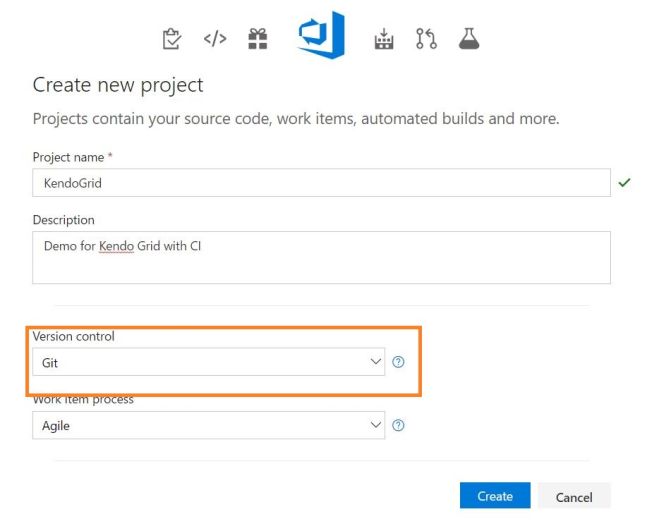Click the green checkmark beside project name
Viewport: 650px width, 526px height.
pos(625,183)
